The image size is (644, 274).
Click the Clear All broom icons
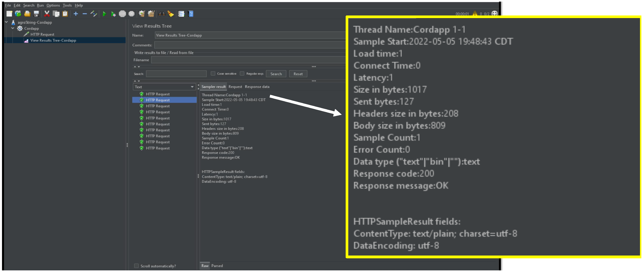tap(151, 14)
